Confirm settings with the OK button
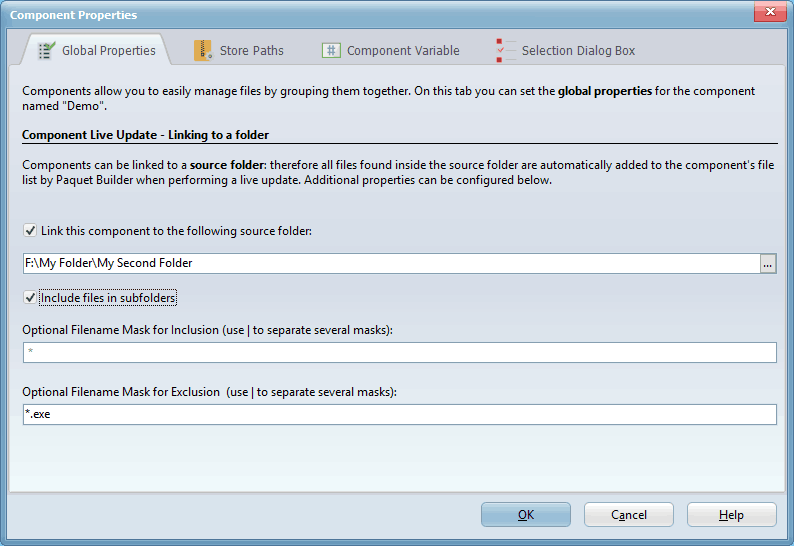The image size is (794, 546). (x=525, y=515)
